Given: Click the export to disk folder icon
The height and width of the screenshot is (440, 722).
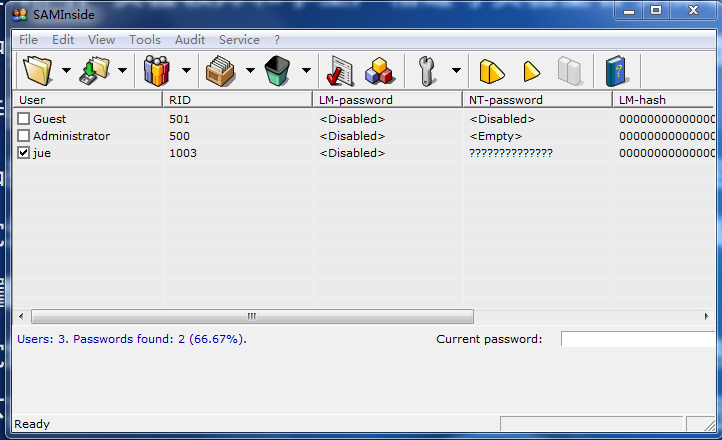Looking at the screenshot, I should pos(94,70).
